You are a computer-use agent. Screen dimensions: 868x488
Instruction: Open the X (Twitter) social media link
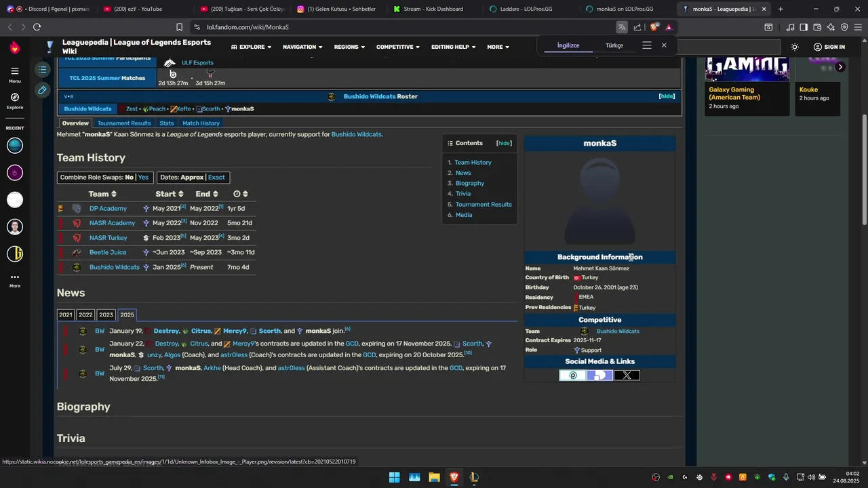[x=627, y=375]
